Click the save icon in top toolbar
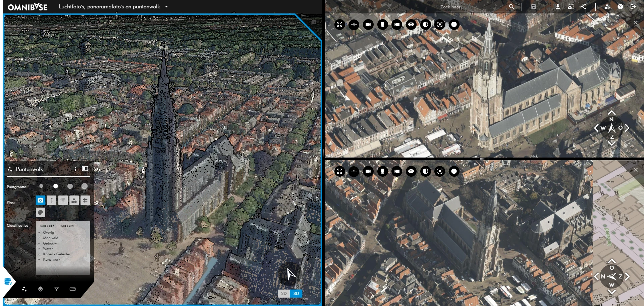 coord(534,7)
